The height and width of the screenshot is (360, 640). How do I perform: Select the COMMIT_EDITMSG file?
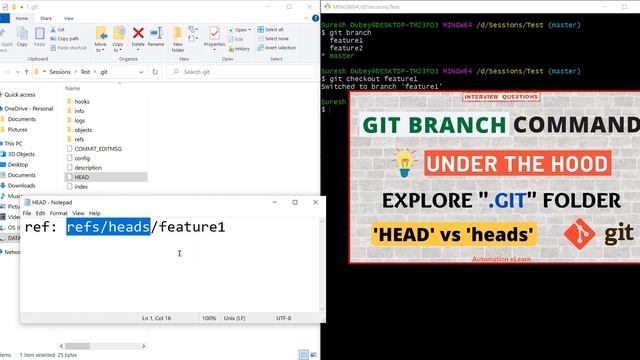click(94, 149)
